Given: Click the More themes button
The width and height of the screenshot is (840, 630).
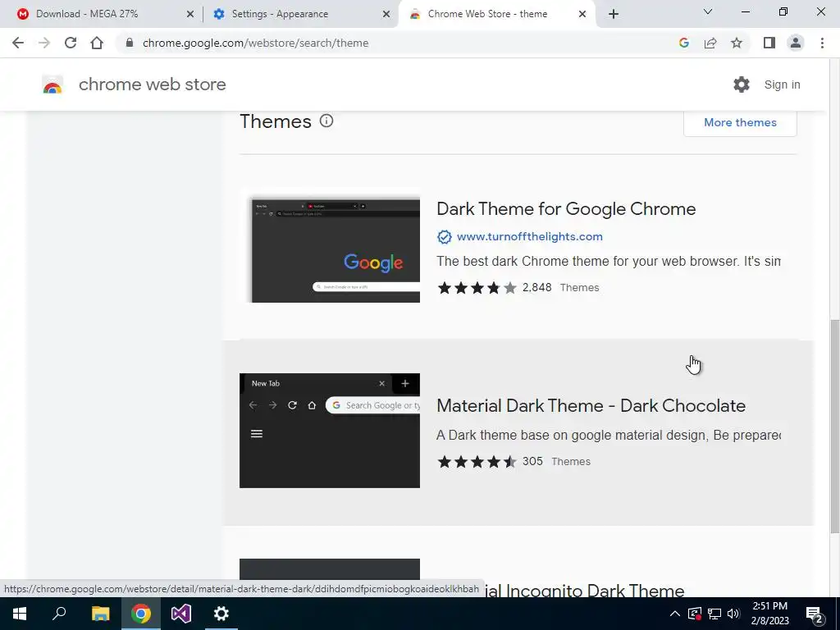Looking at the screenshot, I should tap(741, 123).
